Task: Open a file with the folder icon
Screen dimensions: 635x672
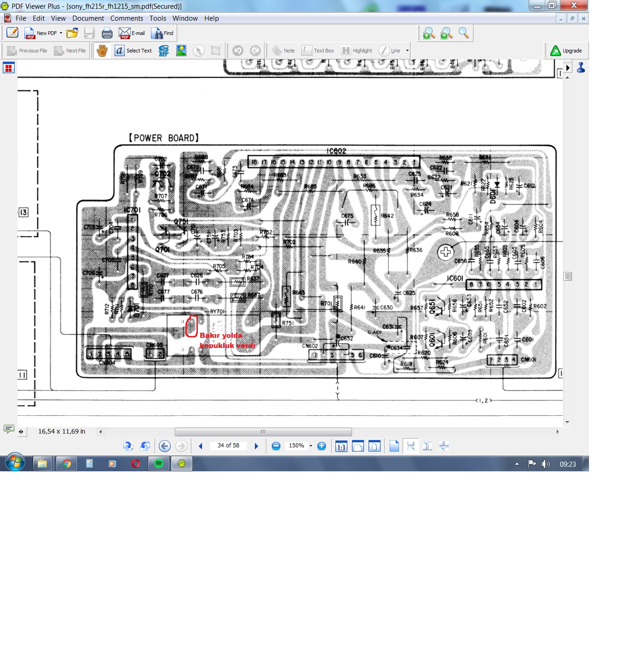Action: (72, 33)
